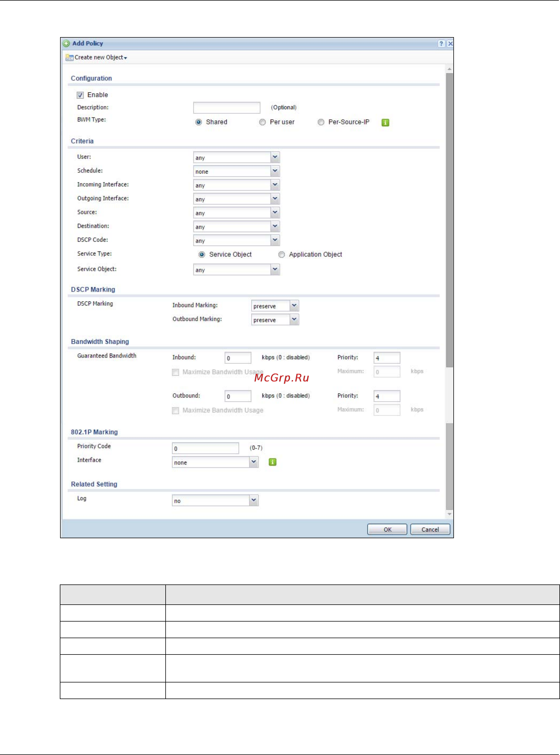
Task: Open the Create new Object menu
Action: pos(97,57)
